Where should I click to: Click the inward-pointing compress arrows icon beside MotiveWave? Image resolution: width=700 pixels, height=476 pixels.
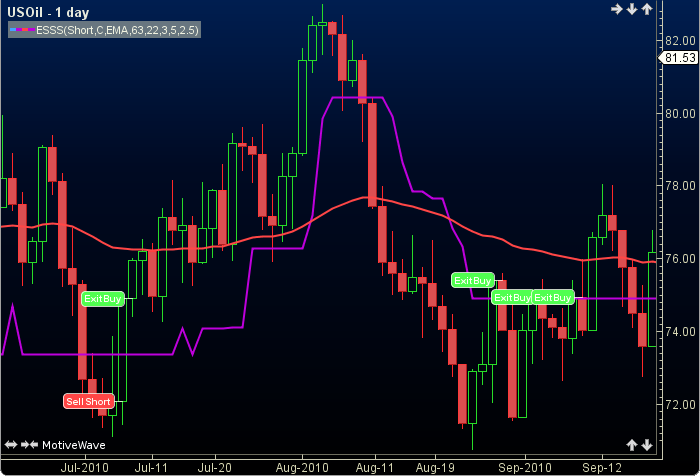tap(29, 445)
